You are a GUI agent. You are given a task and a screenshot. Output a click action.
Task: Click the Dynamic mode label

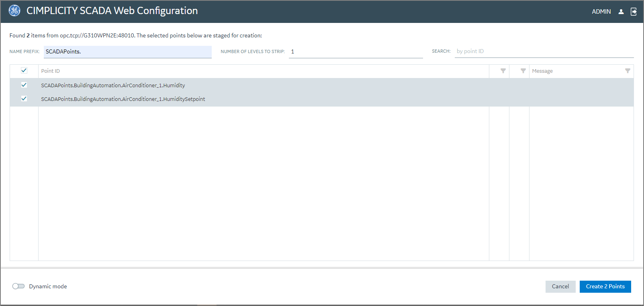click(x=48, y=286)
